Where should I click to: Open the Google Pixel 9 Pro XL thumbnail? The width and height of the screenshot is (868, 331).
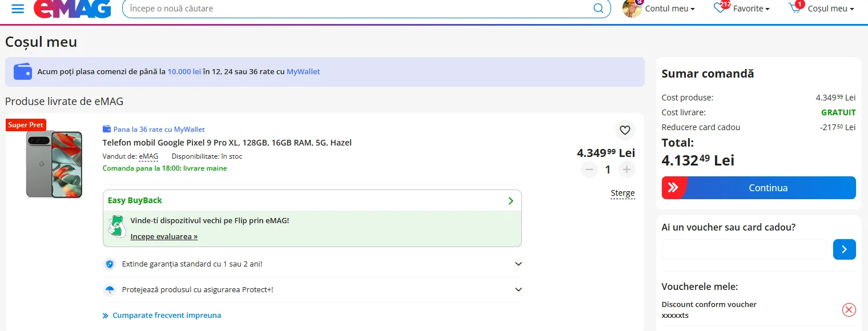[x=54, y=164]
